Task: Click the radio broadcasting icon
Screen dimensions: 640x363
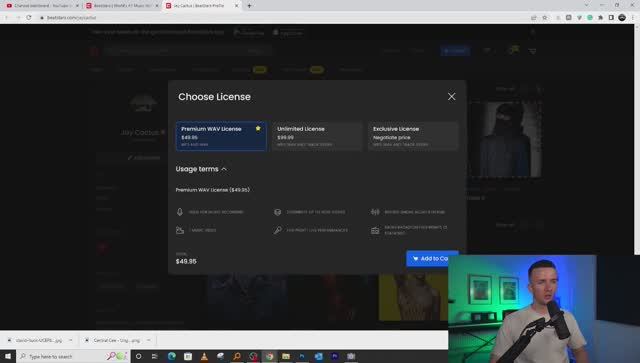Action: pyautogui.click(x=375, y=231)
